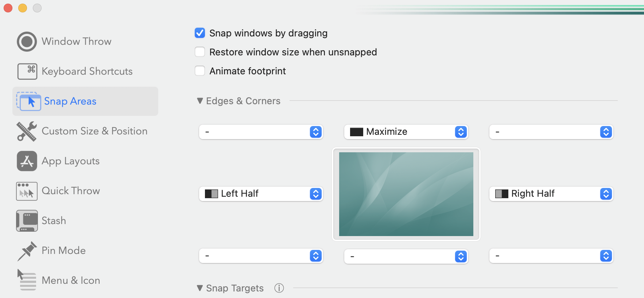Click the Pin Mode pushpin icon
This screenshot has height=298, width=644.
[x=27, y=251]
